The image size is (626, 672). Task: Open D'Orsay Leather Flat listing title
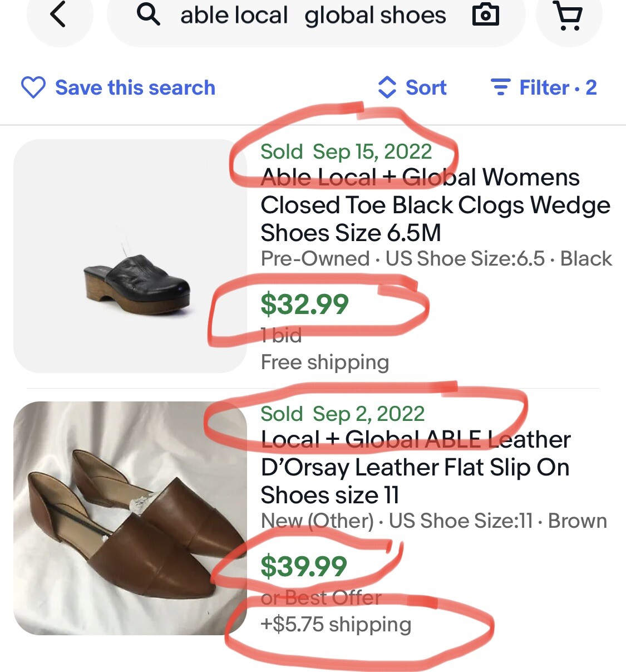(415, 467)
